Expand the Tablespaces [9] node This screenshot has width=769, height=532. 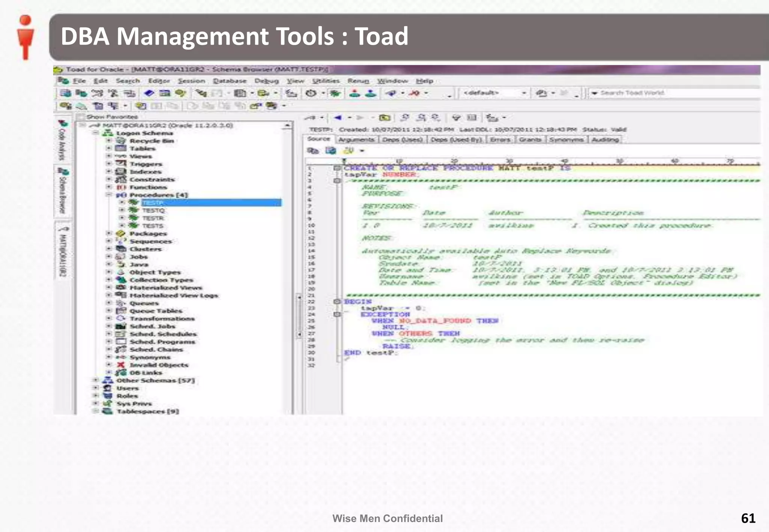click(x=96, y=411)
